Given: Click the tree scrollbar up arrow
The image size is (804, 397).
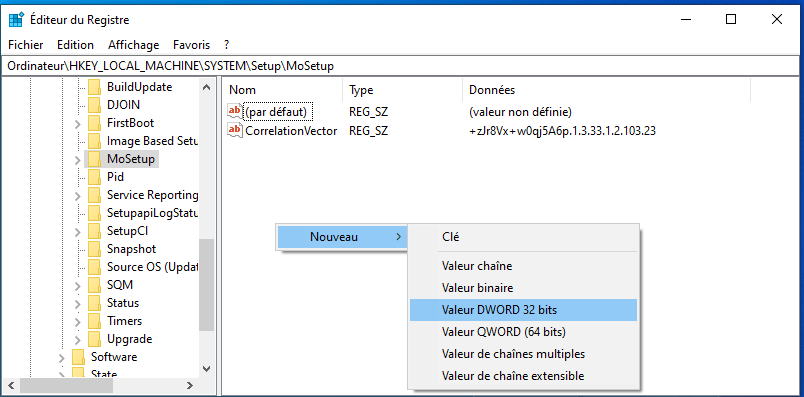Looking at the screenshot, I should pyautogui.click(x=206, y=87).
